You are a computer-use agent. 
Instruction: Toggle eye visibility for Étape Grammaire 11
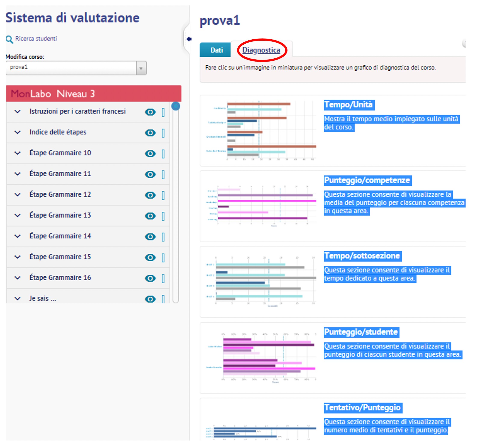click(x=150, y=174)
